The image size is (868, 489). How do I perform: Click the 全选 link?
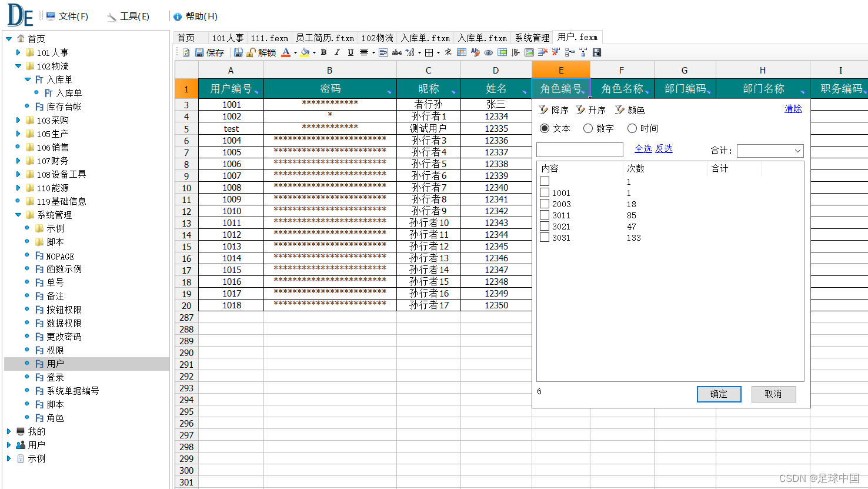[643, 149]
